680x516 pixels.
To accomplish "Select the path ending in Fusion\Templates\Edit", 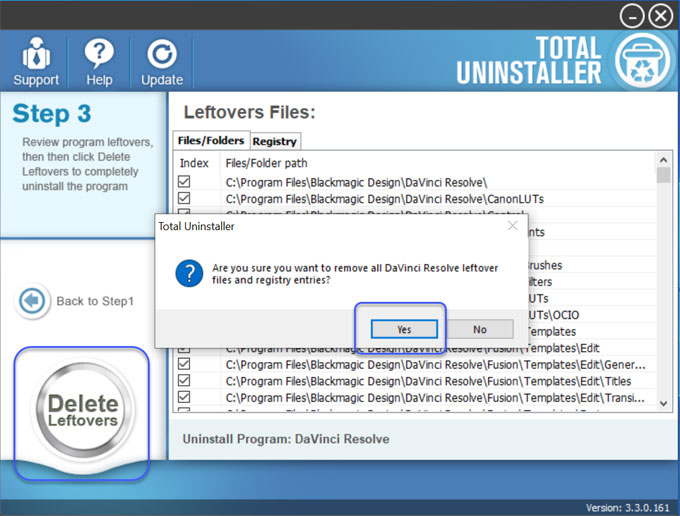I will (412, 348).
